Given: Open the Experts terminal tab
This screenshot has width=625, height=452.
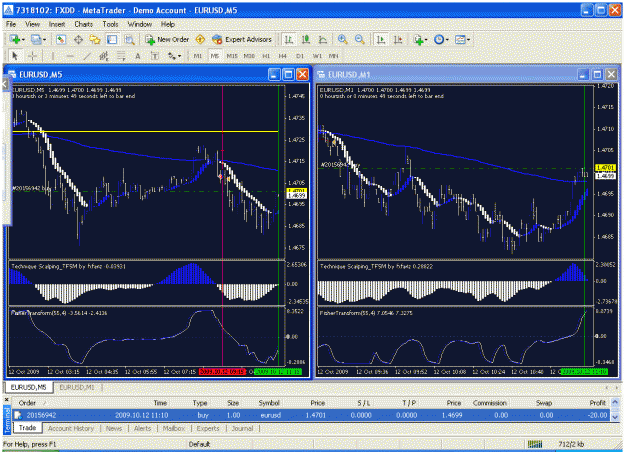Looking at the screenshot, I should (x=208, y=428).
